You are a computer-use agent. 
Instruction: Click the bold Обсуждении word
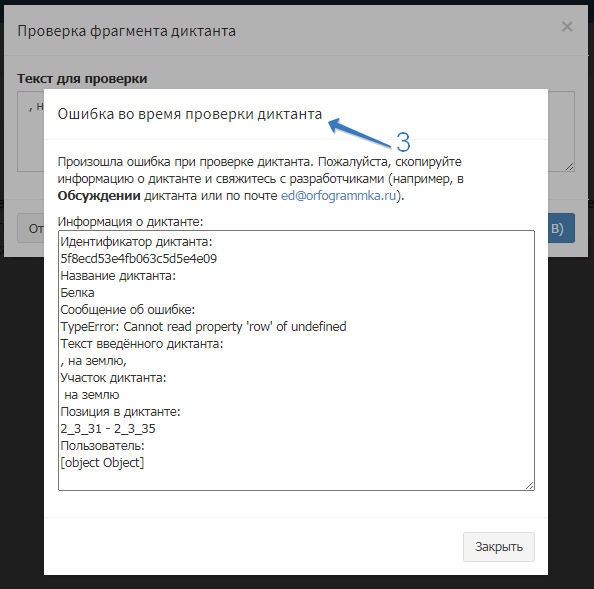(x=99, y=196)
